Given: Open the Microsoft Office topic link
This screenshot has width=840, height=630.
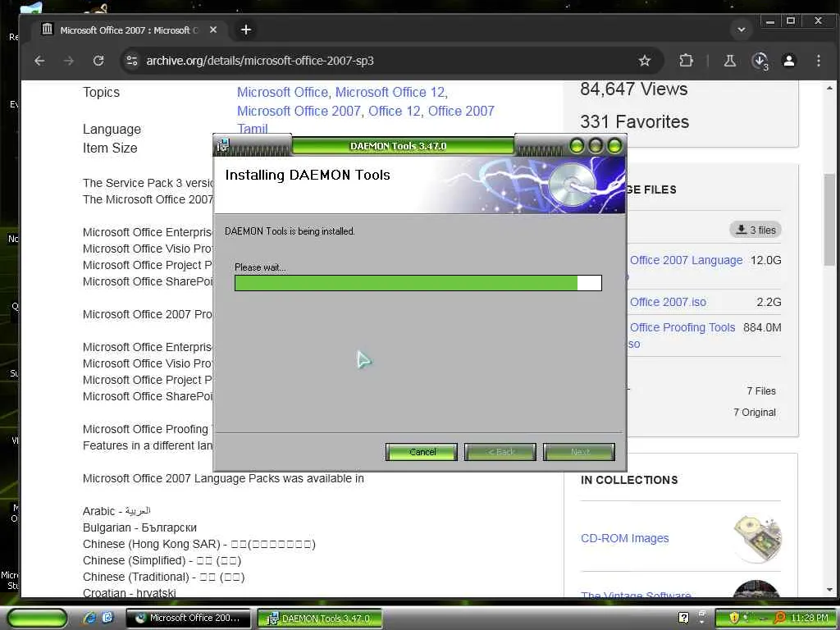Looking at the screenshot, I should tap(282, 92).
